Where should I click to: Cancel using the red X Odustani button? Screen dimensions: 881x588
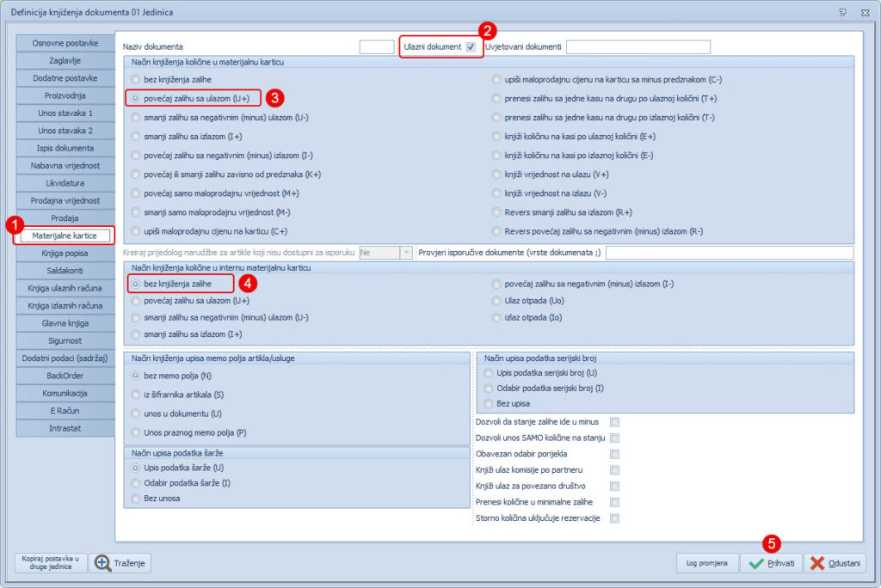[835, 563]
